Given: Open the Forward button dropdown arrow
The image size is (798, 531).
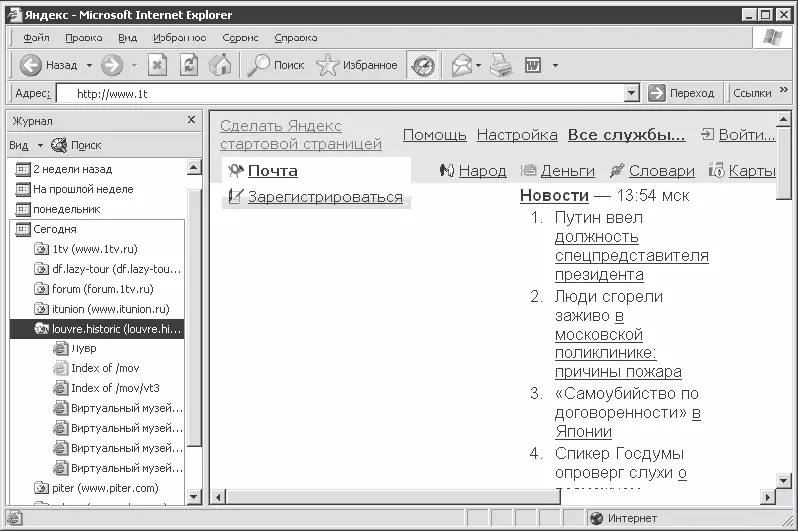Looking at the screenshot, I should 134,65.
